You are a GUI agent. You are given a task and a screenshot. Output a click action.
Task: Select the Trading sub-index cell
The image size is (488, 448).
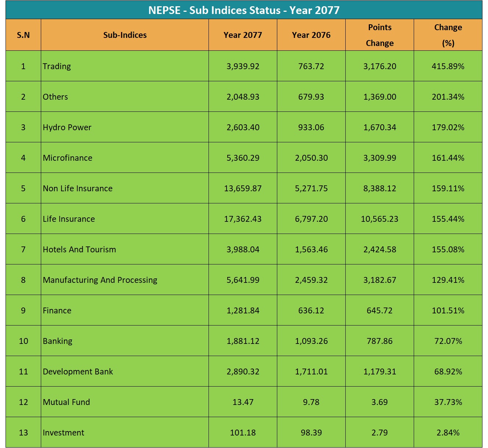(x=57, y=66)
